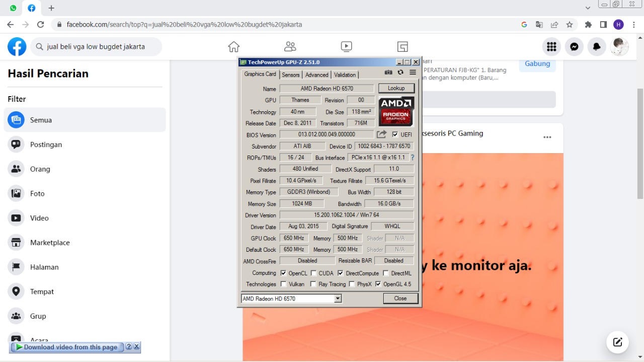This screenshot has width=644, height=362.
Task: Select the Marketplace filter in sidebar
Action: coord(85,243)
